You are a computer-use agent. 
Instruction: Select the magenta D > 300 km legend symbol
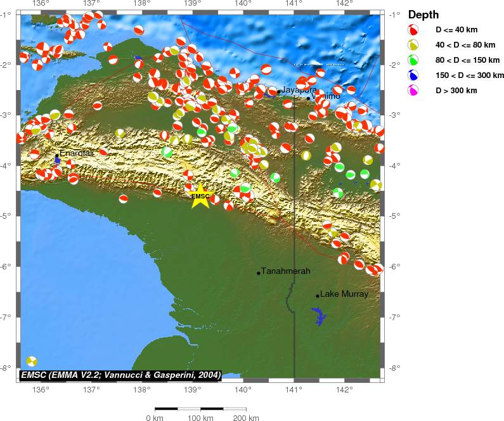click(413, 91)
